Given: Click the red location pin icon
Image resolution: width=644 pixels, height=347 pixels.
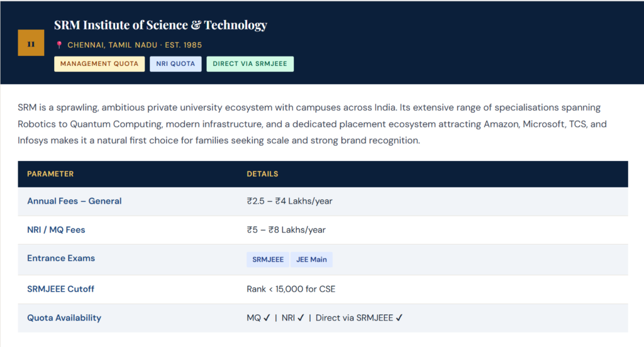Looking at the screenshot, I should (59, 45).
